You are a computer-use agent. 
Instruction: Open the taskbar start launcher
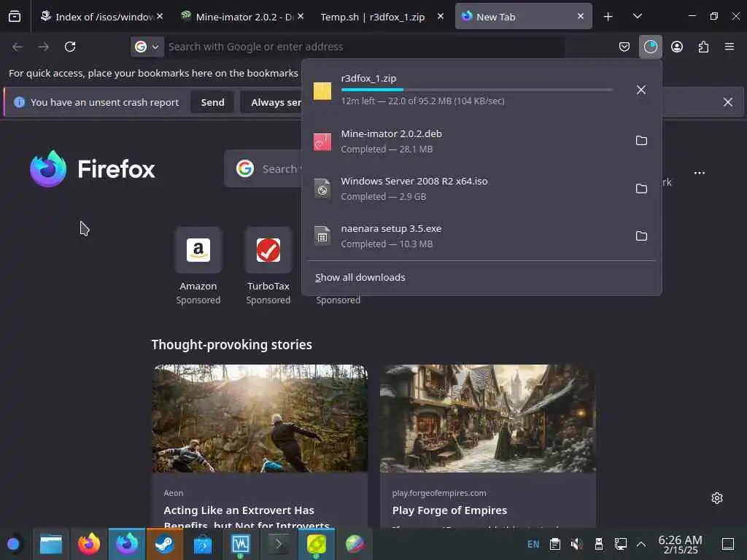[x=13, y=544]
